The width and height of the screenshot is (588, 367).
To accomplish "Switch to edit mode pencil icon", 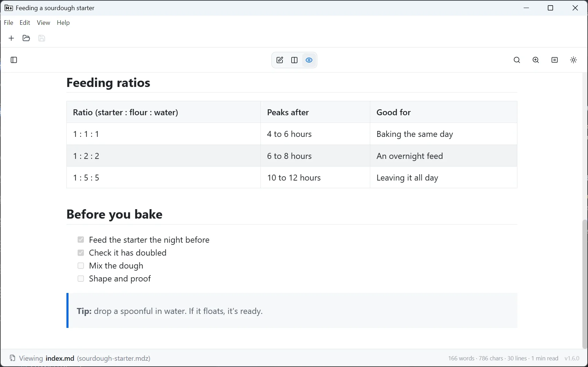I will 280,60.
